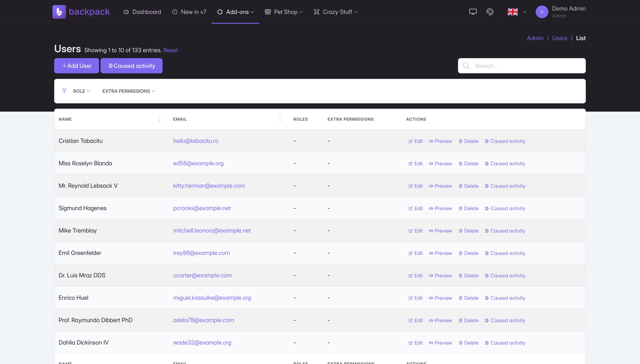Image resolution: width=640 pixels, height=364 pixels.
Task: Delete Emil Greenfelder's entry
Action: click(x=468, y=253)
